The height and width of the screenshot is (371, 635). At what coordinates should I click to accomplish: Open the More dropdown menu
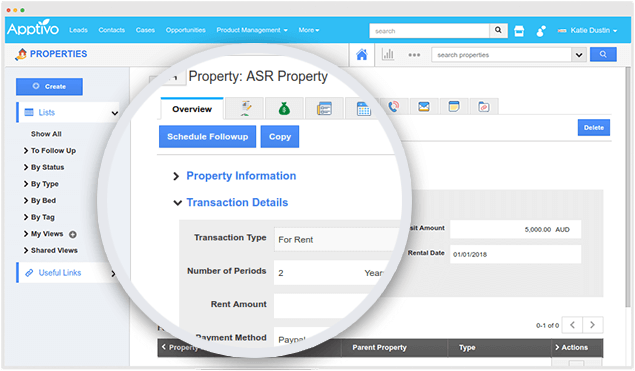coord(309,30)
